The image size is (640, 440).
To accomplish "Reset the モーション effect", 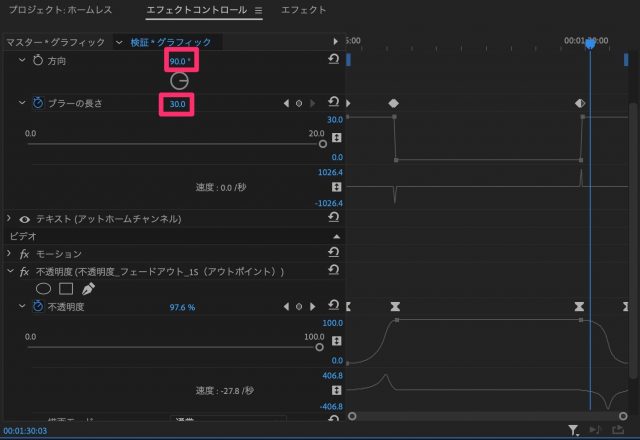I will (x=333, y=254).
